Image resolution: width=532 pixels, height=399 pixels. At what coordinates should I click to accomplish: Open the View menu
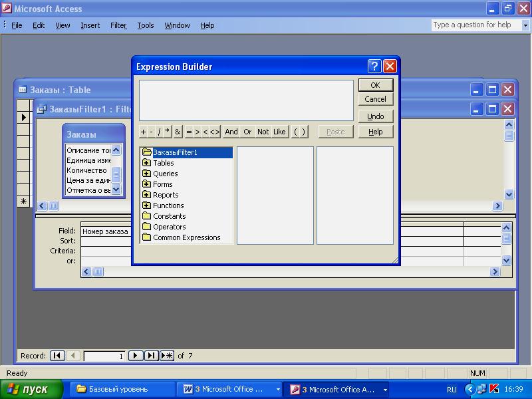pos(63,25)
